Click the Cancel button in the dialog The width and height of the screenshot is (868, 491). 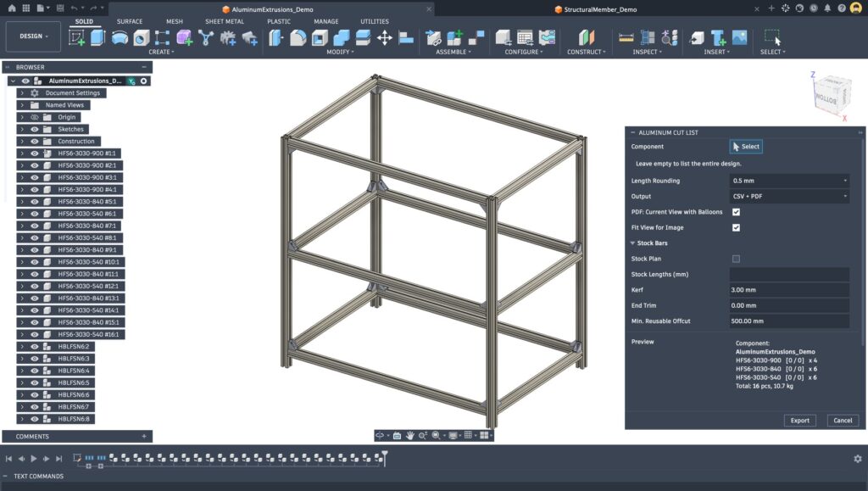843,421
